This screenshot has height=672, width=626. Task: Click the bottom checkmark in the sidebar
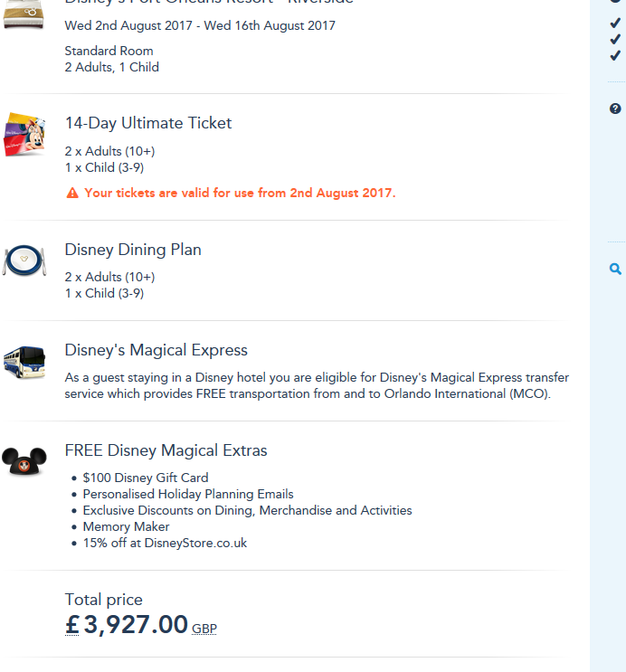(x=616, y=56)
